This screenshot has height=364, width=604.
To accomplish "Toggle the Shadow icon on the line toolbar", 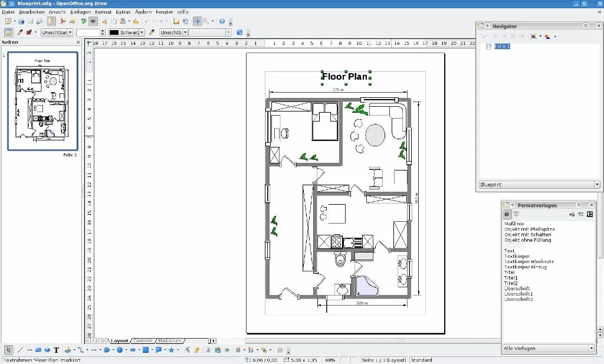I will coord(239,32).
